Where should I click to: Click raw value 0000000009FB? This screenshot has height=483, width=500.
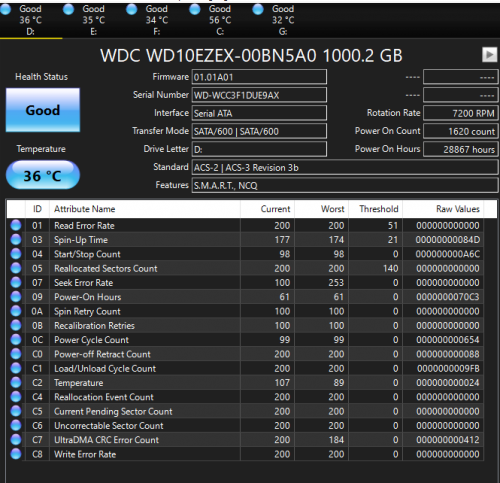[448, 369]
